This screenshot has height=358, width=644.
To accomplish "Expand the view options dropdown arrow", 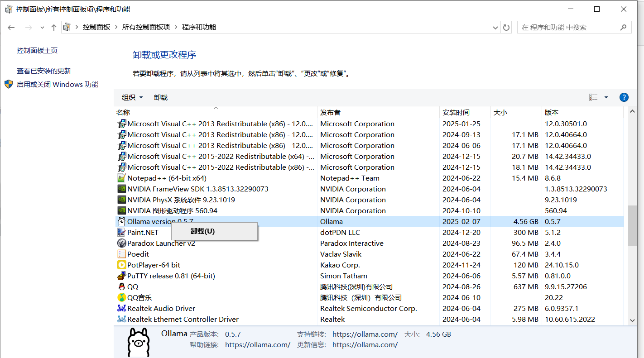I will 606,97.
